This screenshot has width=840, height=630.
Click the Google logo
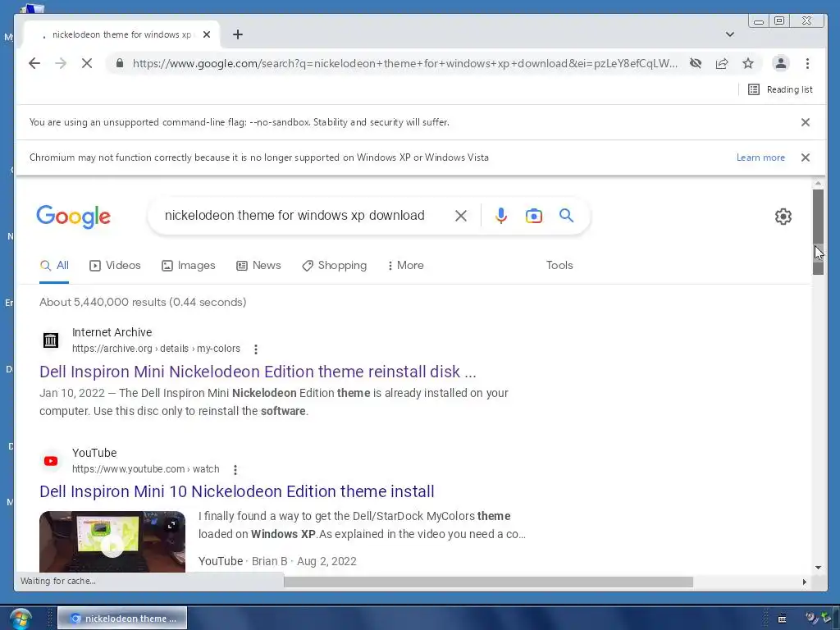pyautogui.click(x=73, y=217)
